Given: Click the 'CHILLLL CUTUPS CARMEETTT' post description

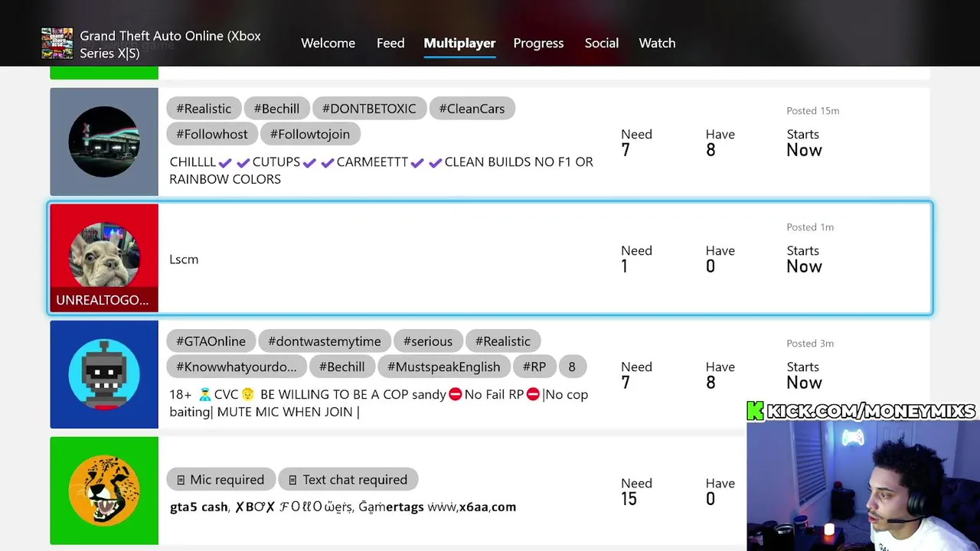Looking at the screenshot, I should pyautogui.click(x=381, y=170).
